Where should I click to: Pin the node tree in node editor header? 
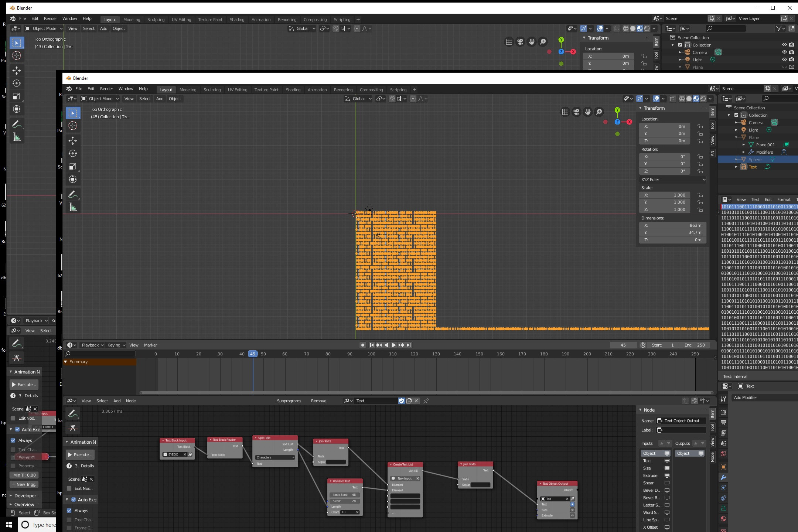pyautogui.click(x=426, y=401)
